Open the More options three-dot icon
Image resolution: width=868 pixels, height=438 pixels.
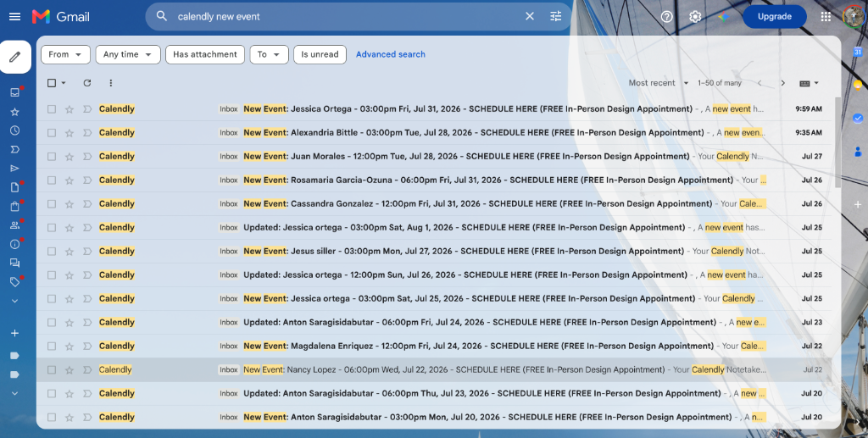111,83
